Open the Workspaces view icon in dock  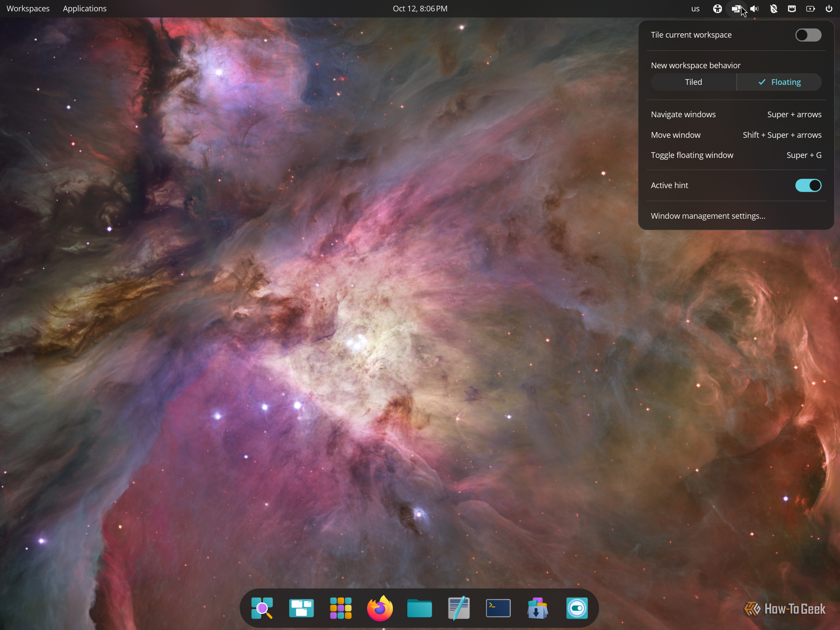tap(301, 608)
